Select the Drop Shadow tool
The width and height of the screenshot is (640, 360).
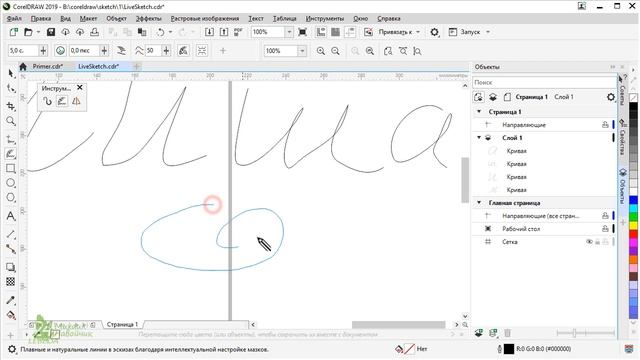[11, 267]
